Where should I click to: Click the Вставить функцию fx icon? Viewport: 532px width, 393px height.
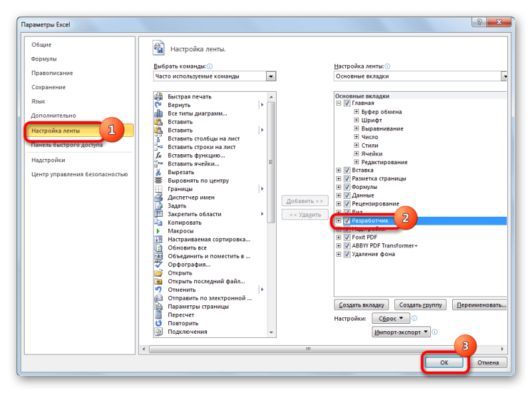click(x=158, y=156)
